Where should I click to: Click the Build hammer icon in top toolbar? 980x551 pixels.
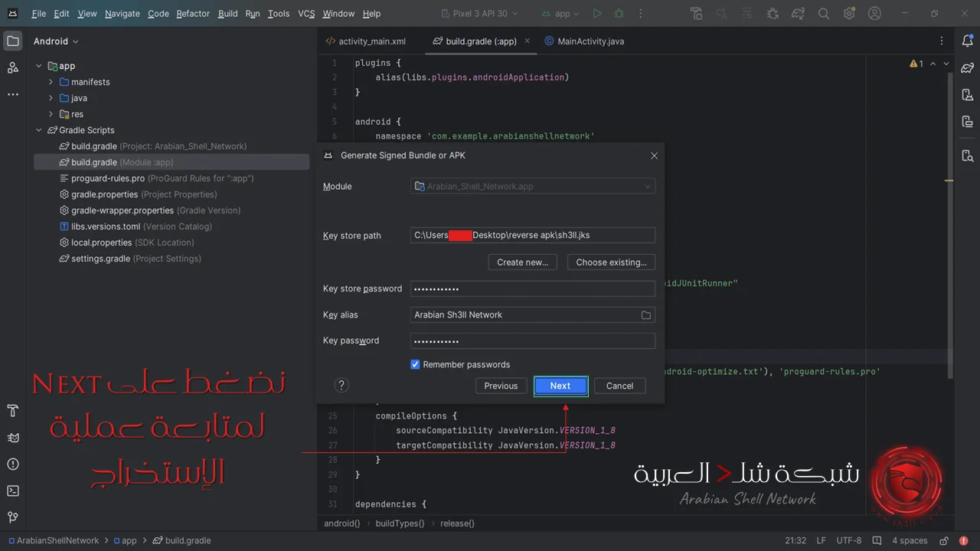click(696, 14)
